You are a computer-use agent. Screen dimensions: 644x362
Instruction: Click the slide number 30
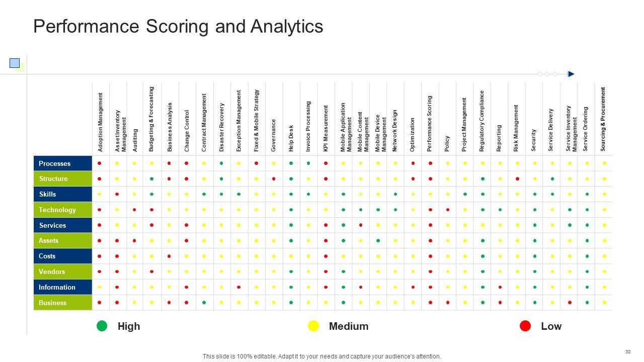tap(627, 352)
